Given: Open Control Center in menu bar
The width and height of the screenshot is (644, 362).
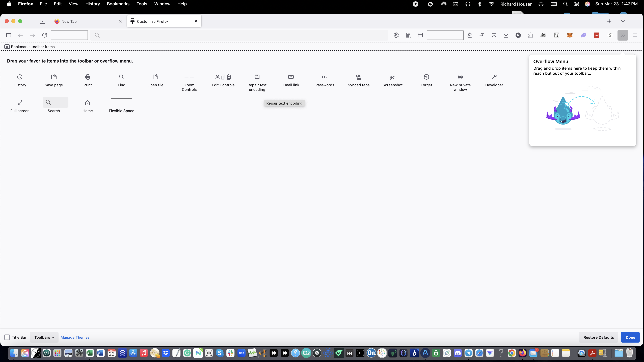Looking at the screenshot, I should [577, 4].
